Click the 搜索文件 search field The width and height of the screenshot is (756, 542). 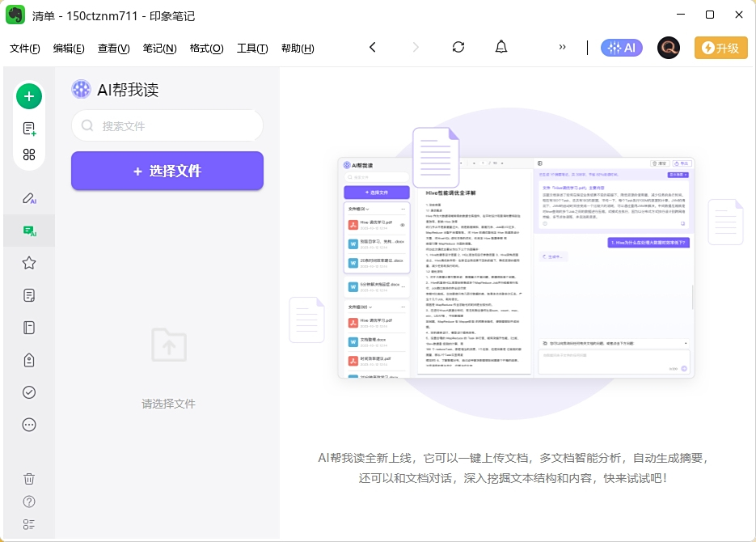167,126
